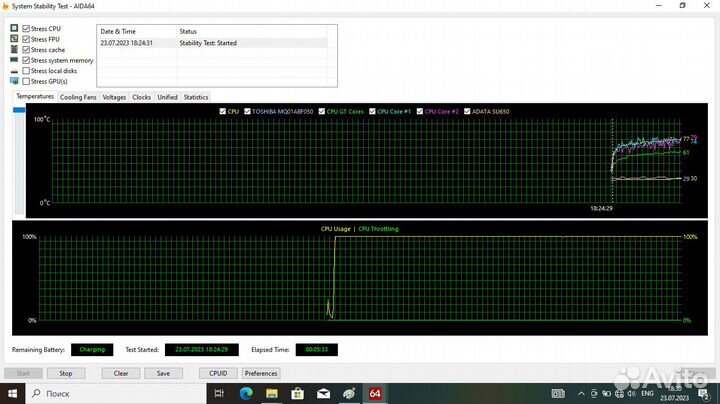Click the ENG language indicator

[x=647, y=393]
